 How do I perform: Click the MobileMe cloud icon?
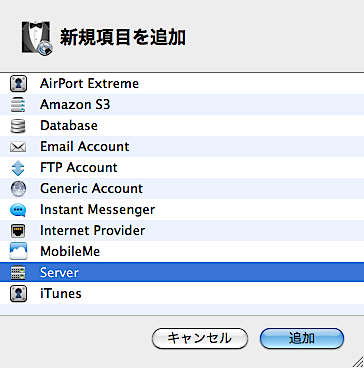(18, 251)
